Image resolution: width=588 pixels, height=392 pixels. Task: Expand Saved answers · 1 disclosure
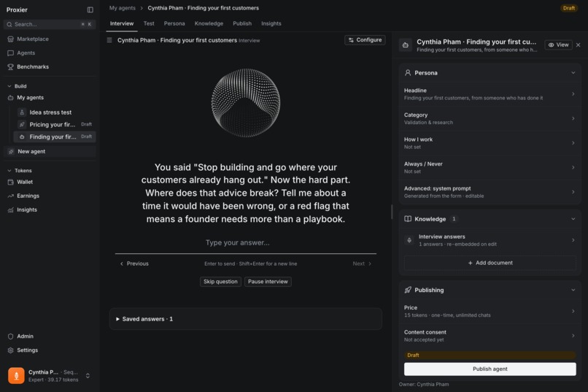(x=144, y=319)
